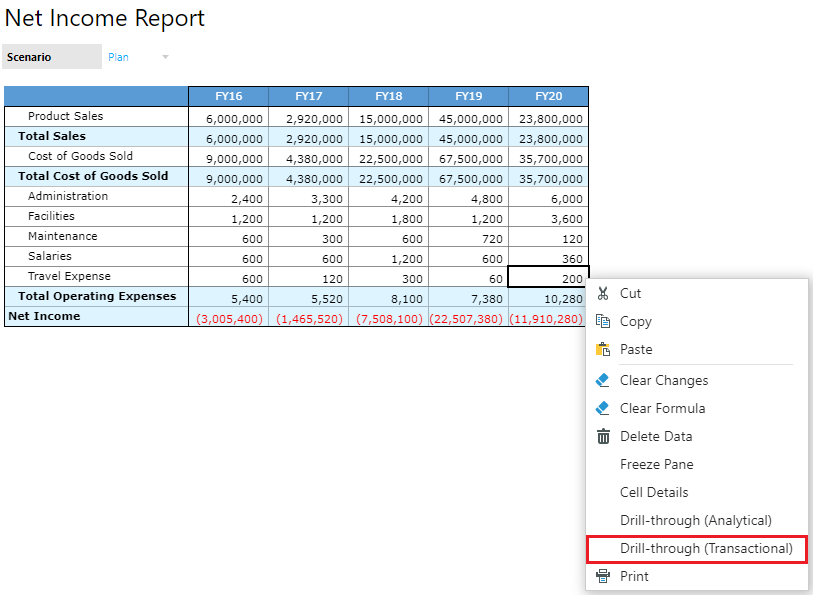The image size is (813, 595).
Task: Click Product Sales FY17 cell 2,920,000
Action: (309, 117)
